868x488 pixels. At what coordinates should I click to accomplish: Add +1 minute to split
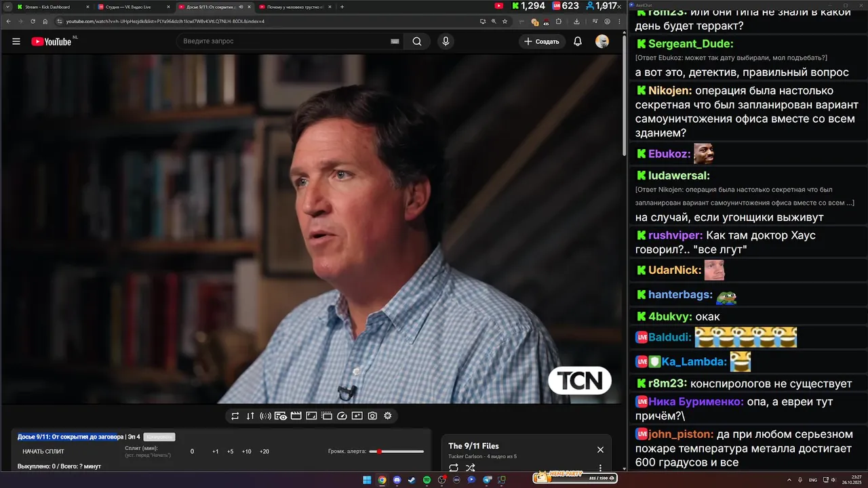click(x=216, y=451)
